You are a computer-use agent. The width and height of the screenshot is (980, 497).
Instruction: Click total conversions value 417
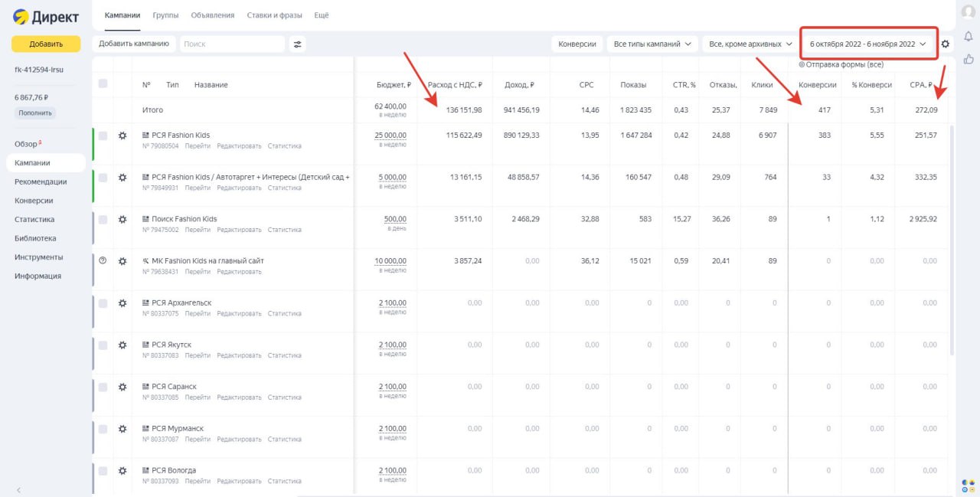tap(824, 110)
